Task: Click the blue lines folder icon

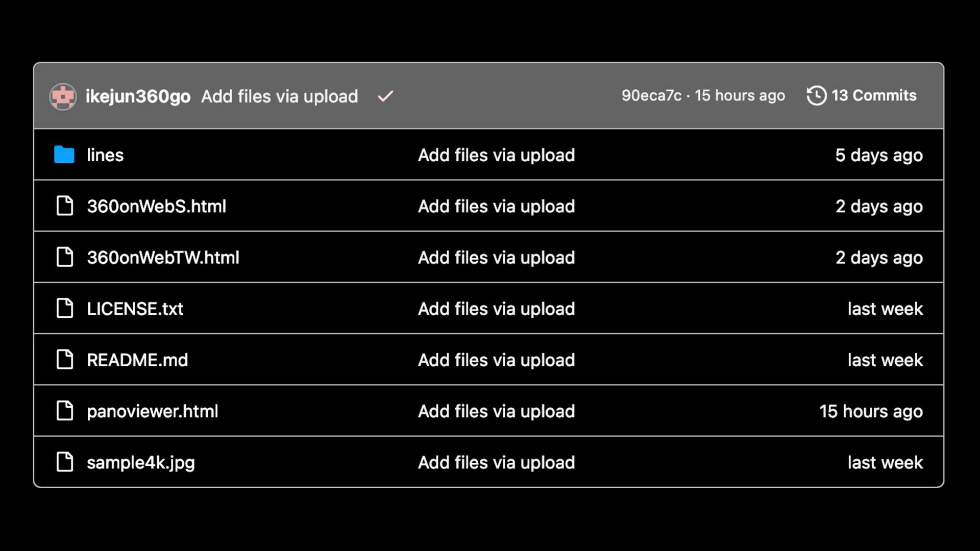Action: pos(64,155)
